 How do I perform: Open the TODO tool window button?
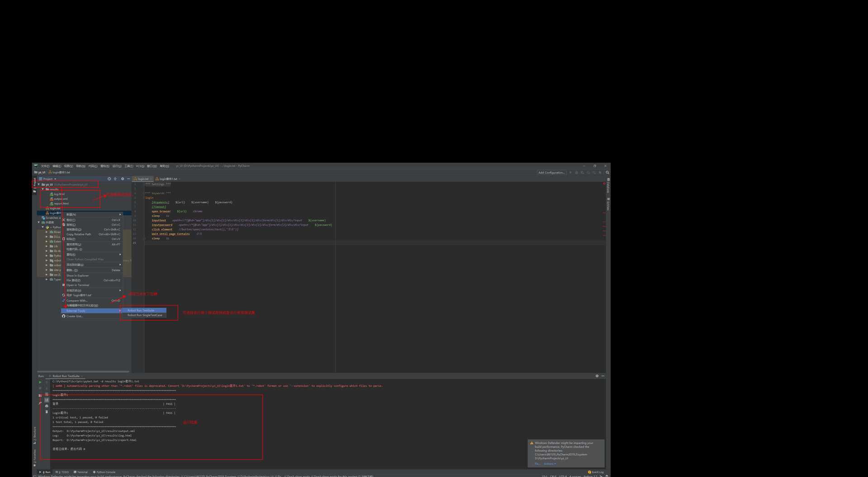tap(62, 472)
